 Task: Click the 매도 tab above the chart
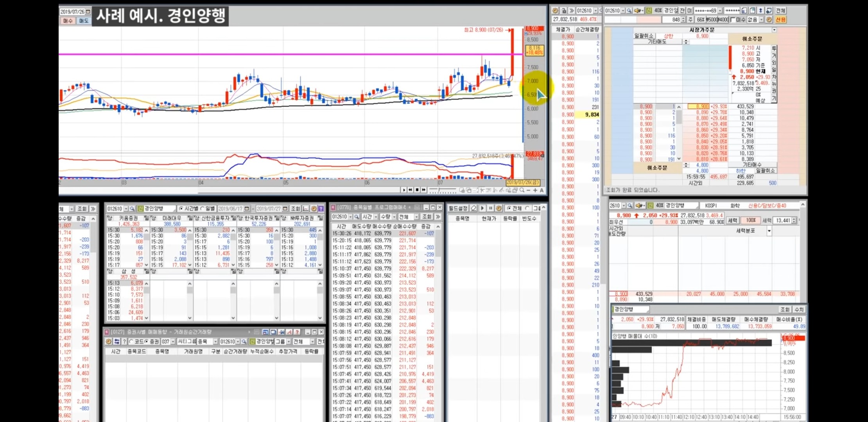[x=83, y=21]
